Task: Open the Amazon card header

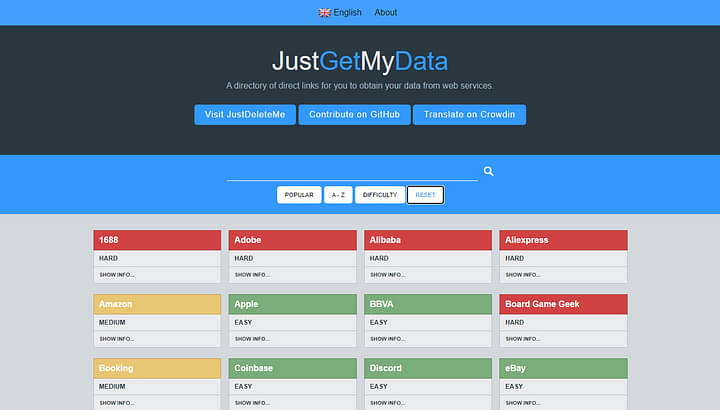Action: coord(157,304)
